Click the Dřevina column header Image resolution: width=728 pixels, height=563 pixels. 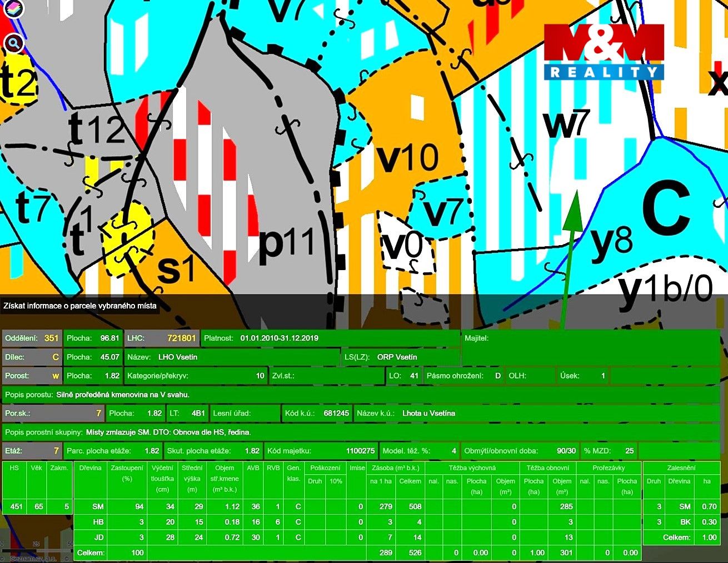click(x=90, y=468)
